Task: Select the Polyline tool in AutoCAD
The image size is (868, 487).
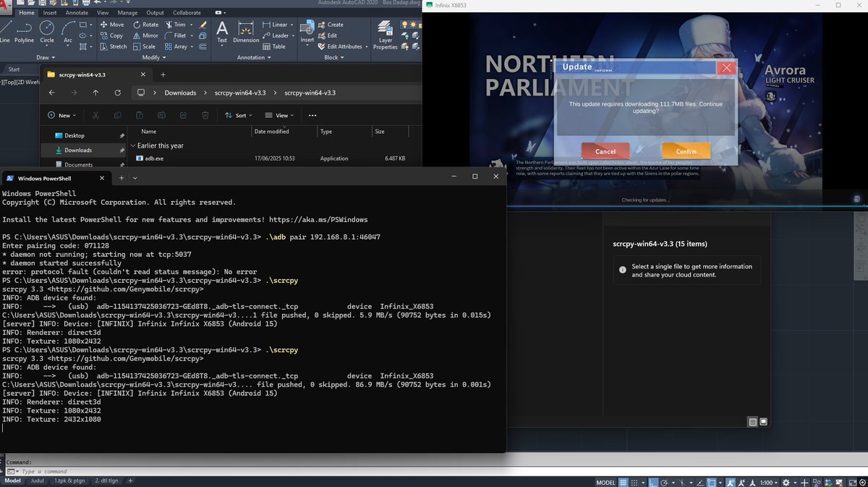Action: tap(24, 32)
